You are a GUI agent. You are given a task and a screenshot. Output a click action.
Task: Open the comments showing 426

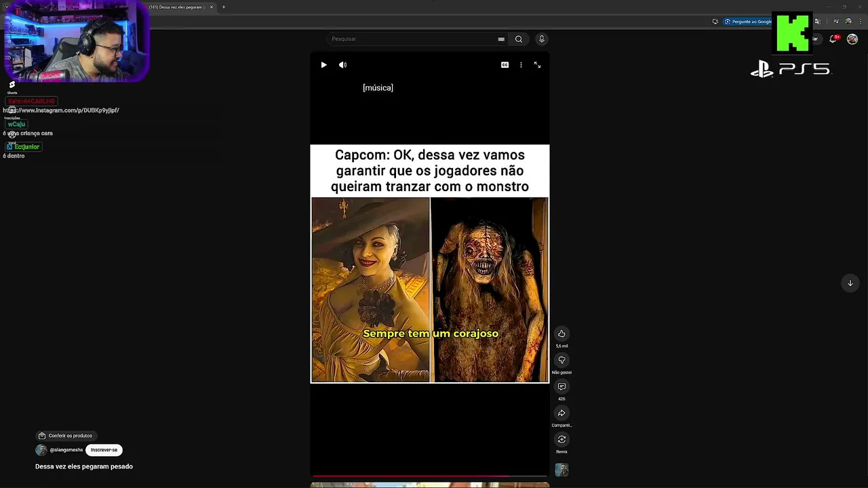pos(561,386)
